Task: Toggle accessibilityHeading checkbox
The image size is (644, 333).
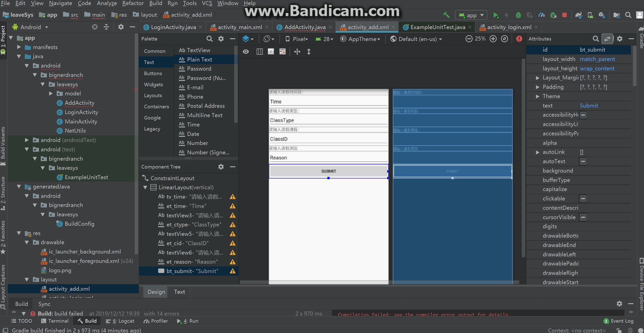Action: (x=583, y=115)
